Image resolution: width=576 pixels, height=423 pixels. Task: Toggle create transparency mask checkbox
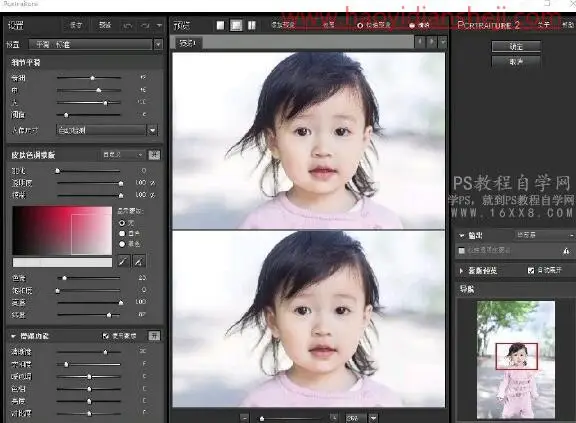(x=461, y=250)
